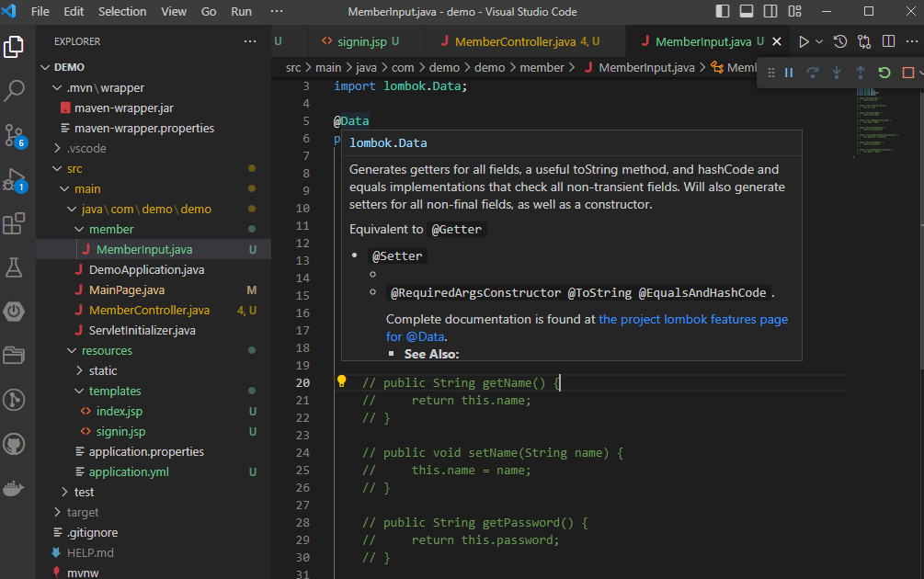924x579 pixels.
Task: Open application.yml in the explorer
Action: (129, 471)
